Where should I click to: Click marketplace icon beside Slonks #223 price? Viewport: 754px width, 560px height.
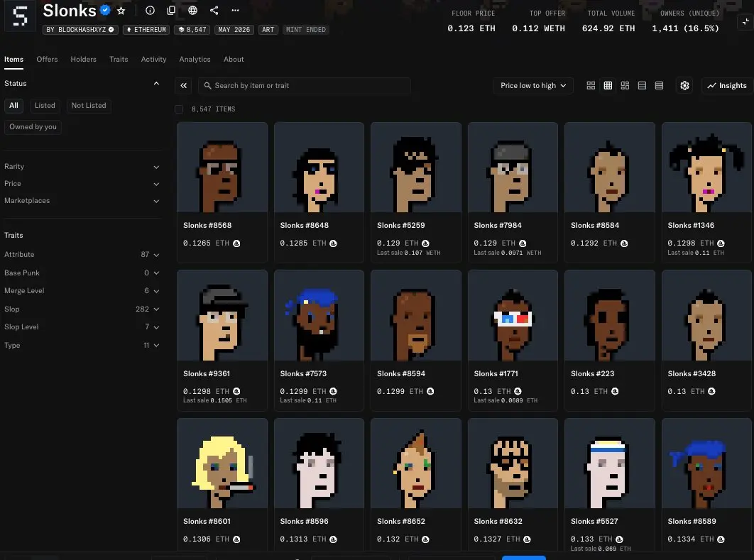(x=615, y=391)
